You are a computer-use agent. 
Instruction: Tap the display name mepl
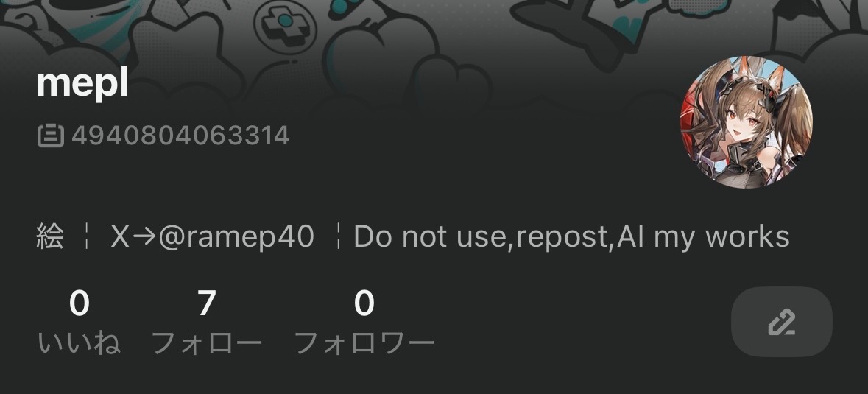(82, 83)
